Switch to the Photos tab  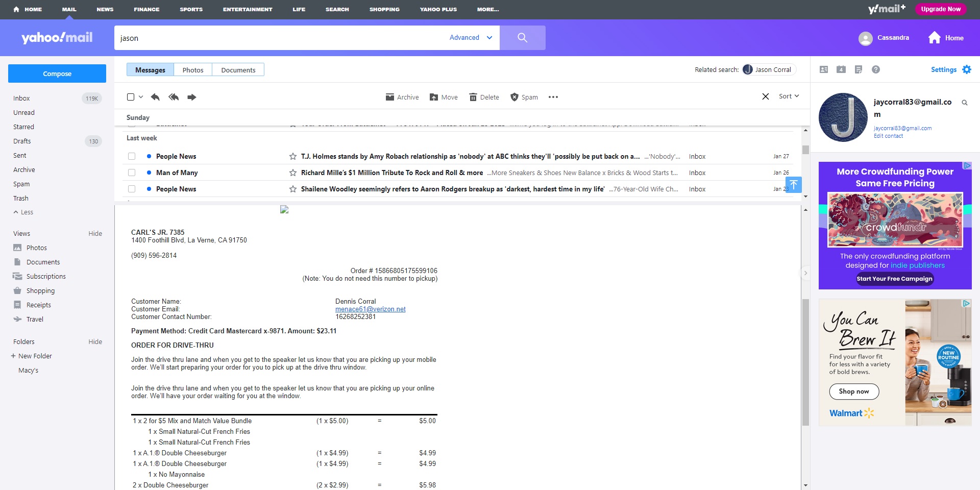[x=193, y=69]
